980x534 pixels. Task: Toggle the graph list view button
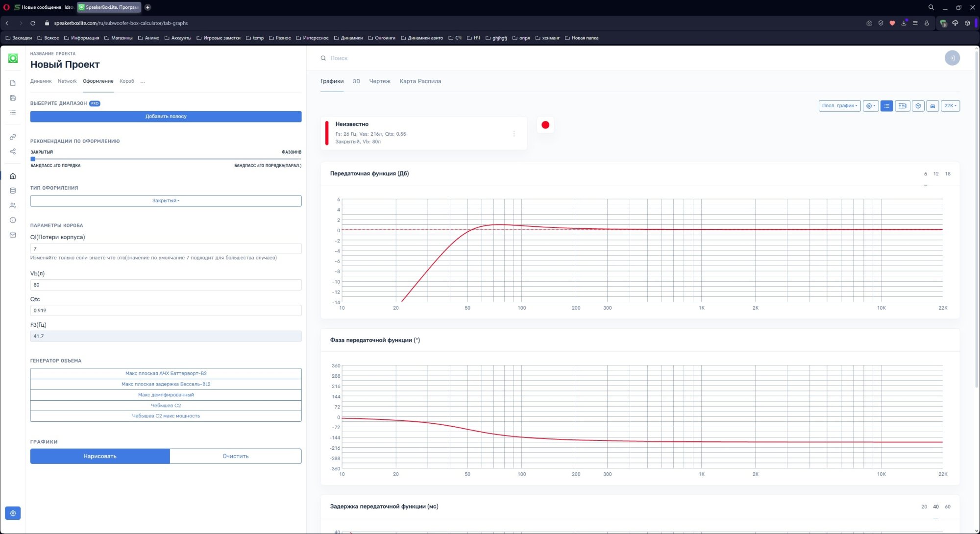tap(886, 106)
